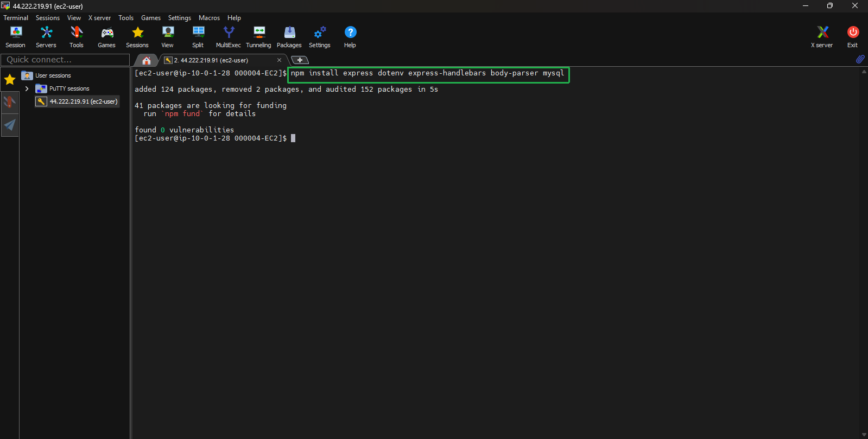This screenshot has width=868, height=439.
Task: Open a new tab with plus button
Action: click(x=300, y=60)
